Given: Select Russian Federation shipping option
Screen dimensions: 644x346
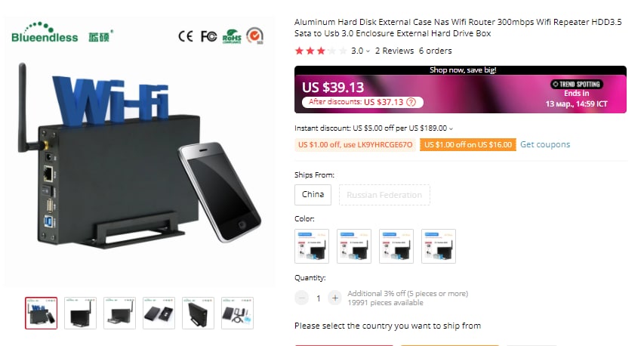Looking at the screenshot, I should [384, 195].
